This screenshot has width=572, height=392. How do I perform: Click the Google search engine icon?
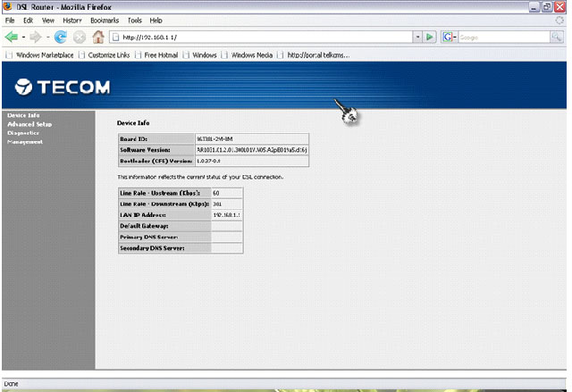[446, 37]
